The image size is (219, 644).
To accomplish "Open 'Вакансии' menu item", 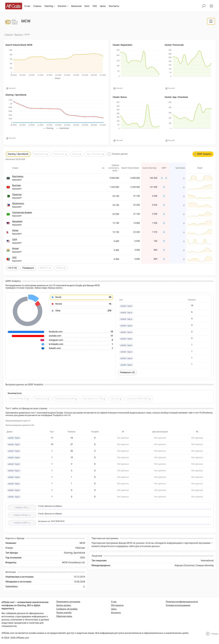I will click(76, 6).
